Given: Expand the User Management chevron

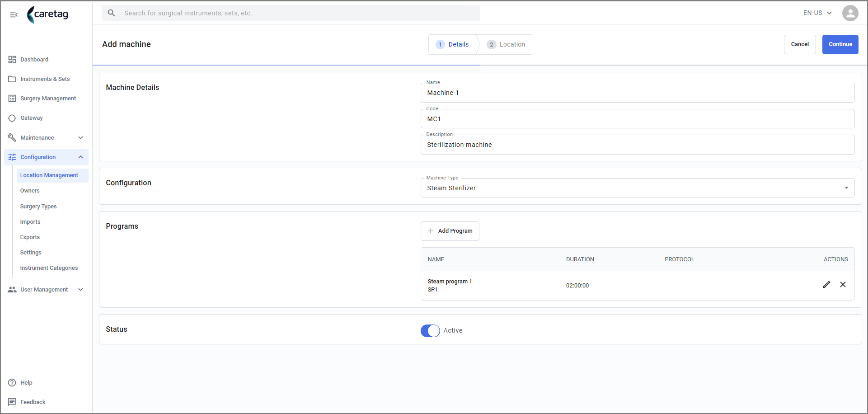Looking at the screenshot, I should [81, 290].
